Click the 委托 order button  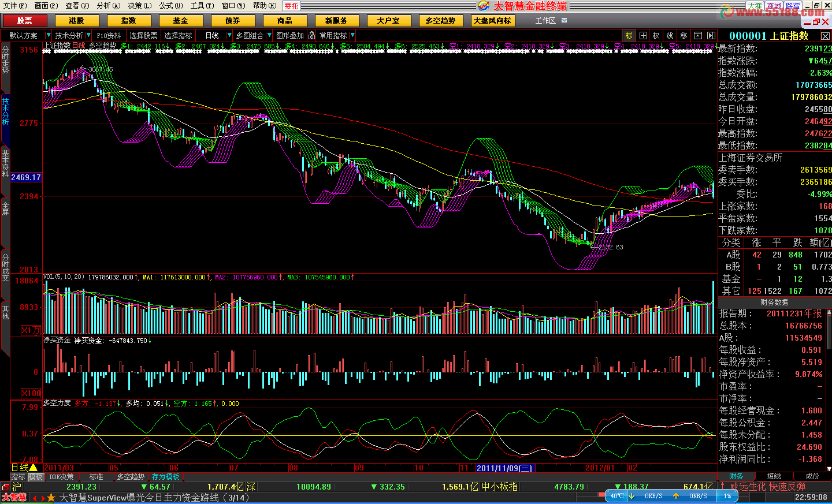pos(292,6)
